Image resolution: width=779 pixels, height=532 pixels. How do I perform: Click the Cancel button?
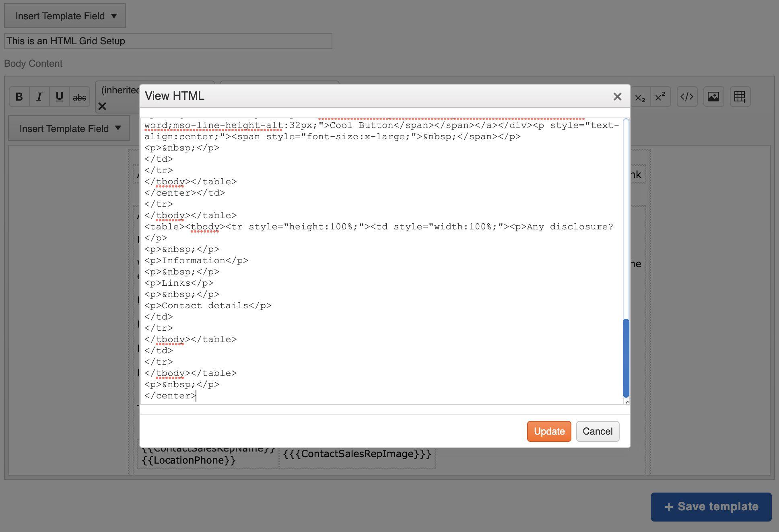tap(597, 431)
